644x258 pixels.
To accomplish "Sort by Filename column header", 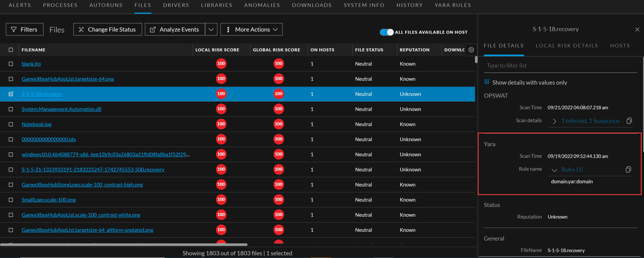I will (x=34, y=50).
